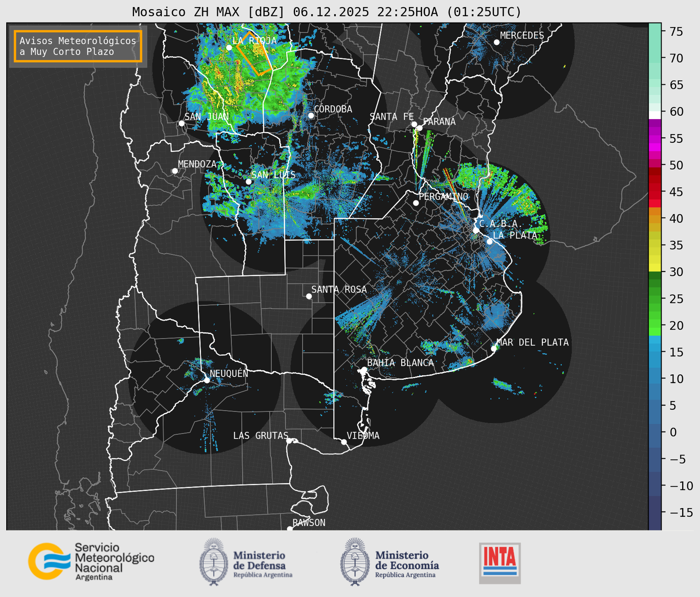Click the Servicio Meteorológico Nacional text
Screen dimensions: 700x597
coord(114,561)
